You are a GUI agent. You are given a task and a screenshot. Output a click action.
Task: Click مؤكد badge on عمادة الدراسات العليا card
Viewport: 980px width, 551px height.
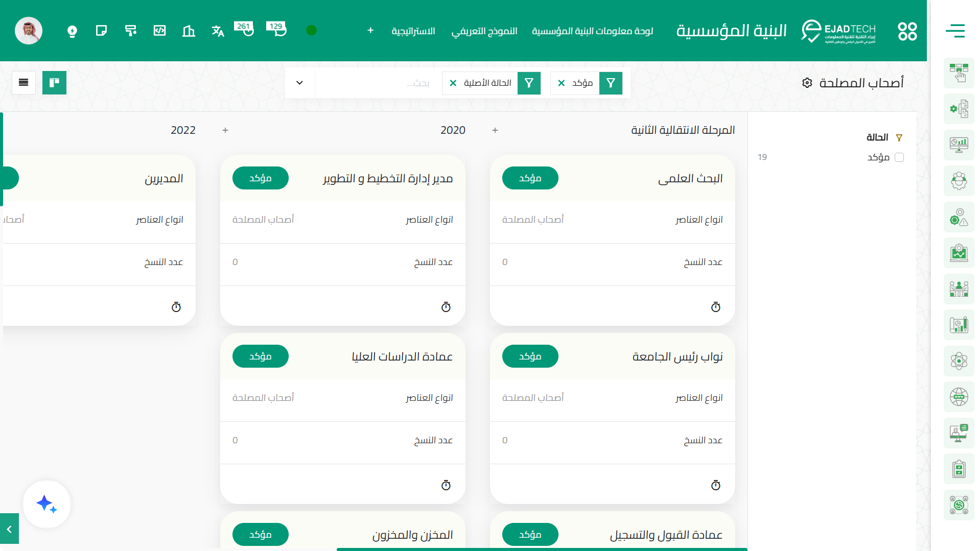pyautogui.click(x=261, y=356)
